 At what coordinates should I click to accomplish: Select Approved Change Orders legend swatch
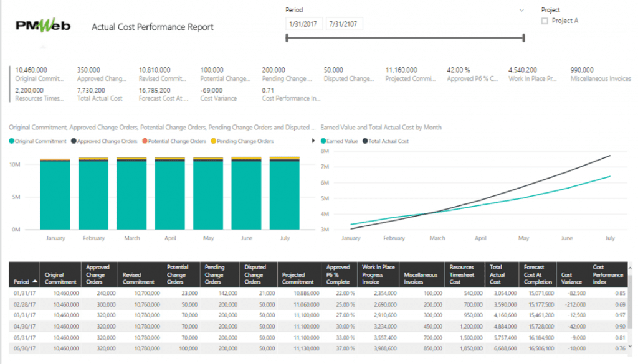[74, 141]
